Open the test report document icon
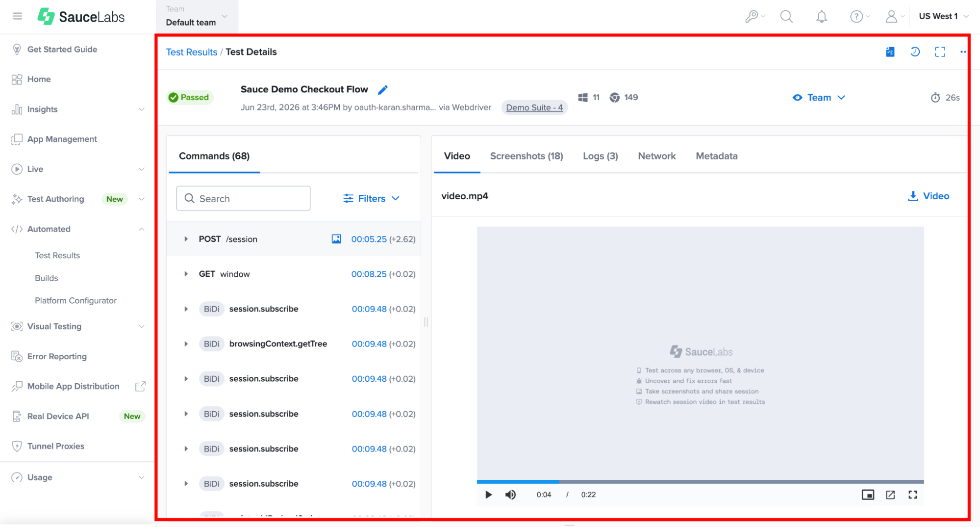Image resolution: width=980 pixels, height=527 pixels. (x=890, y=52)
